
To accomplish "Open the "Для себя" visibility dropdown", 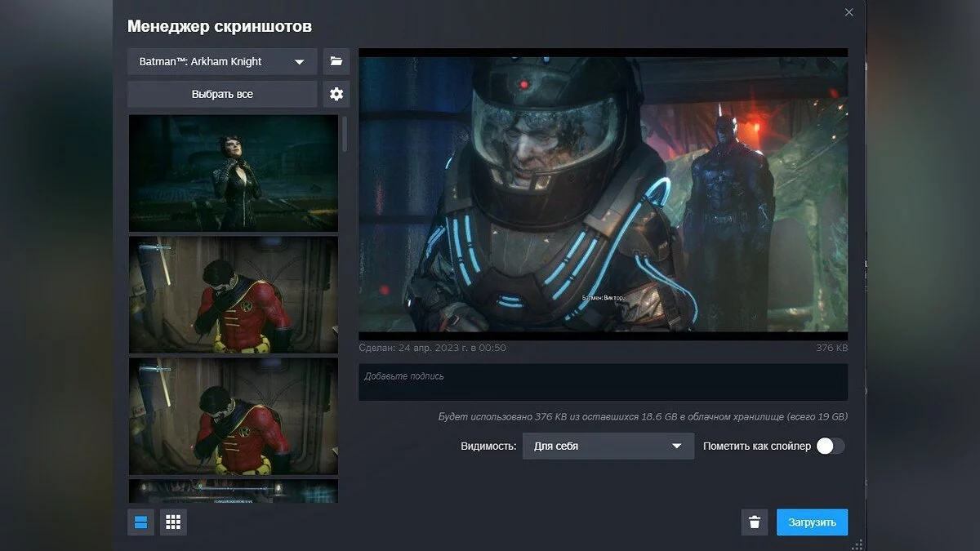I will (608, 447).
